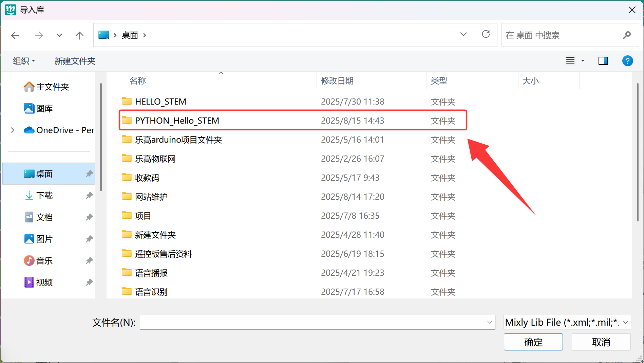
Task: Open the 组织 menu
Action: coord(24,61)
